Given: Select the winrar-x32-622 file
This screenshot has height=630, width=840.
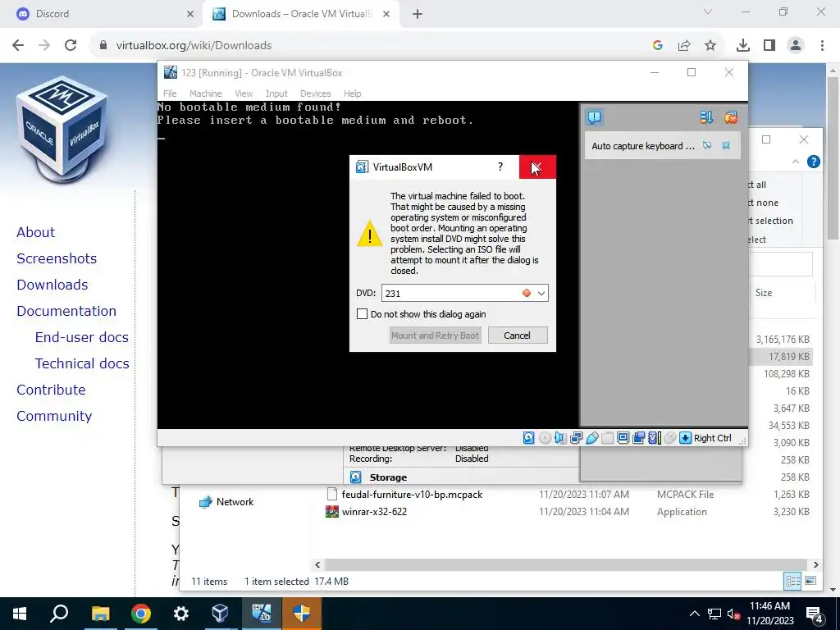Looking at the screenshot, I should 374,512.
